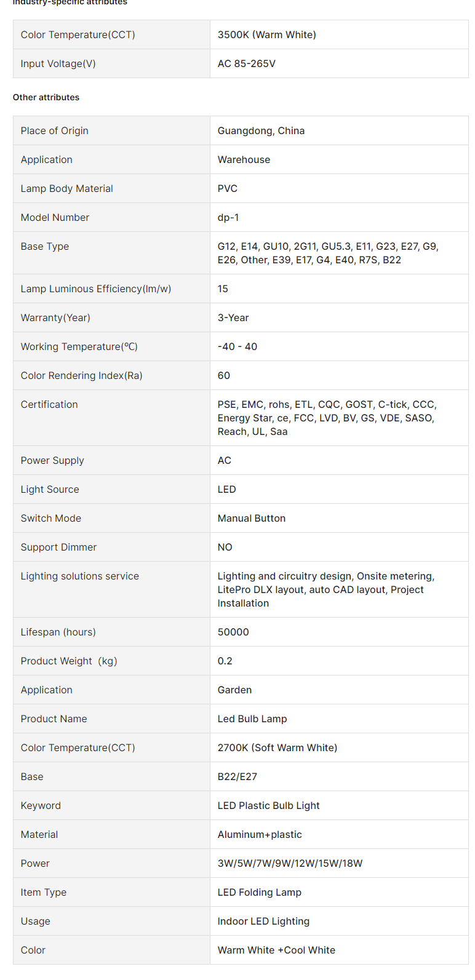This screenshot has height=980, width=475.
Task: Select the model number "dp-1"
Action: coord(228,217)
